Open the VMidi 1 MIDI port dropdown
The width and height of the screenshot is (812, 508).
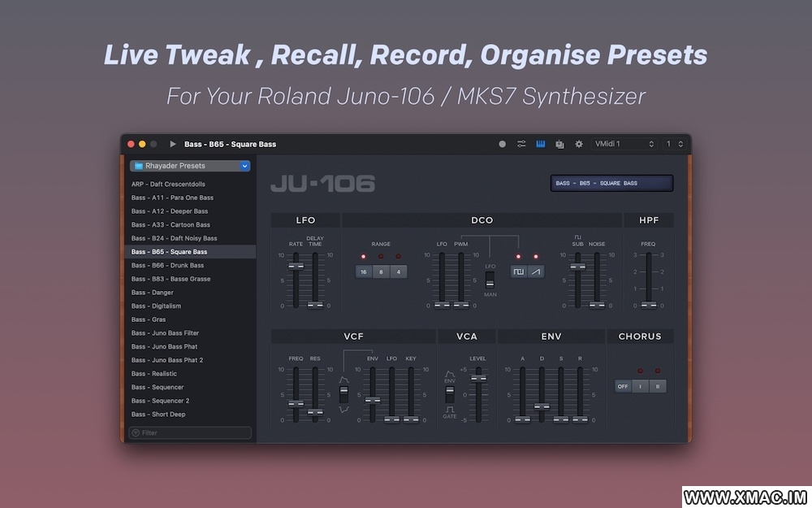pyautogui.click(x=624, y=144)
